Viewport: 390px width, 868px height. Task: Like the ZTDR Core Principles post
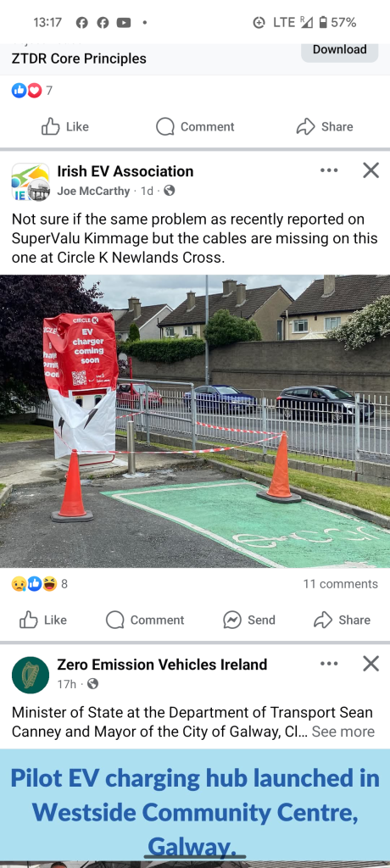64,126
